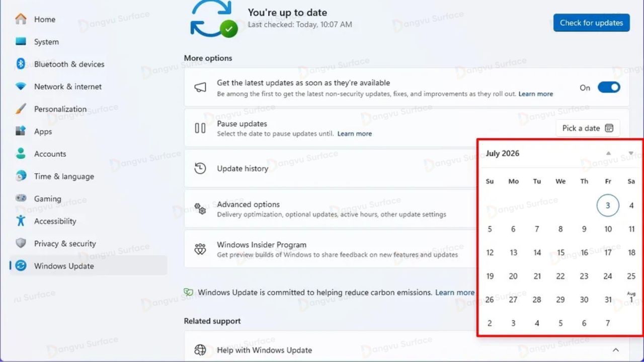Pick July 15 in the calendar
The height and width of the screenshot is (362, 644).
point(560,252)
